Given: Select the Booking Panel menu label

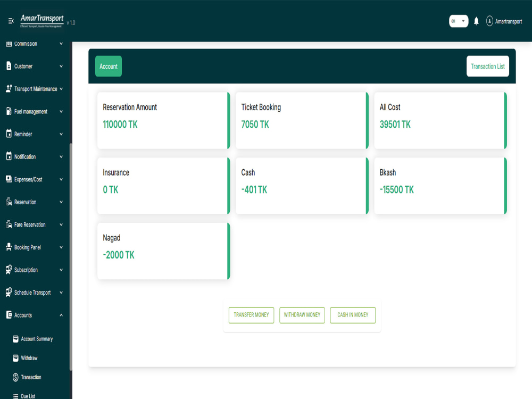Looking at the screenshot, I should [28, 247].
